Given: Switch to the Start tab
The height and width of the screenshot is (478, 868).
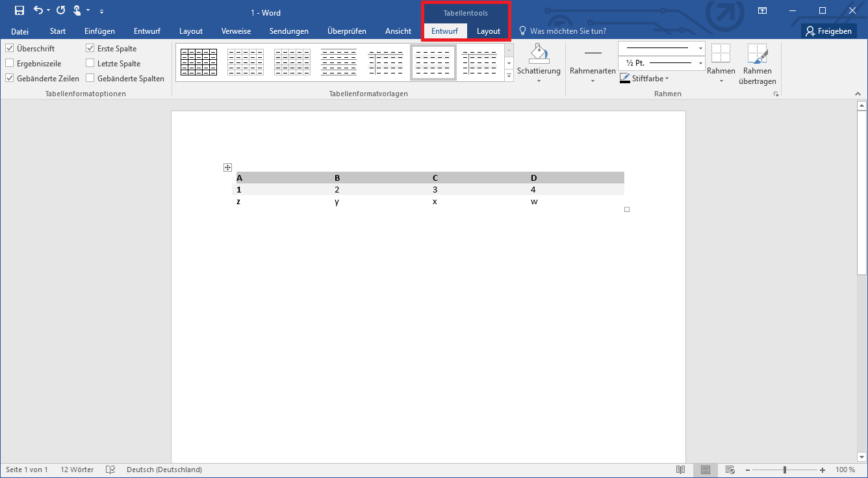Looking at the screenshot, I should click(58, 31).
